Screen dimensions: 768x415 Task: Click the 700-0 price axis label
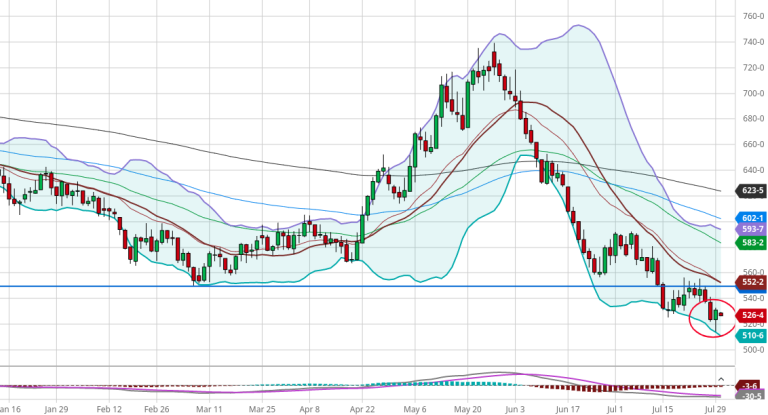coord(751,93)
